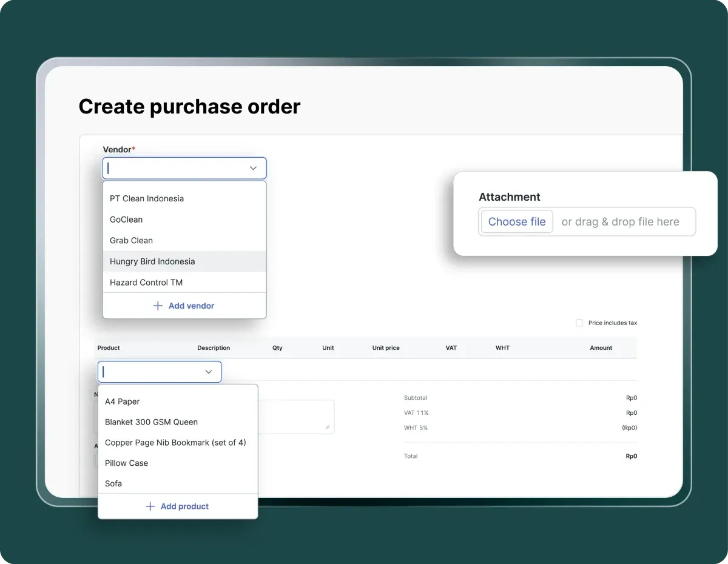Click the Add vendor option

[x=184, y=306]
